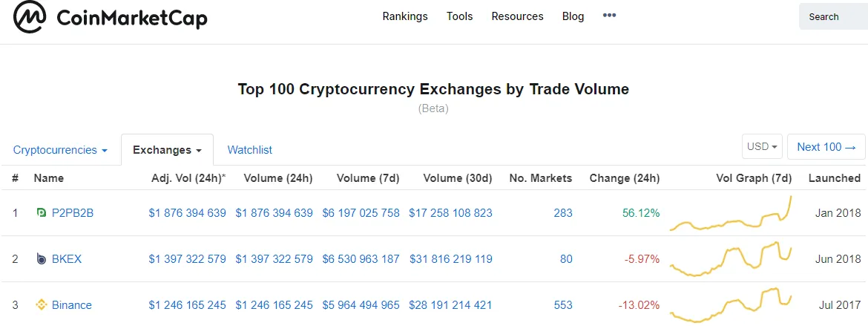
Task: Expand the Exchanges dropdown tab
Action: (167, 150)
